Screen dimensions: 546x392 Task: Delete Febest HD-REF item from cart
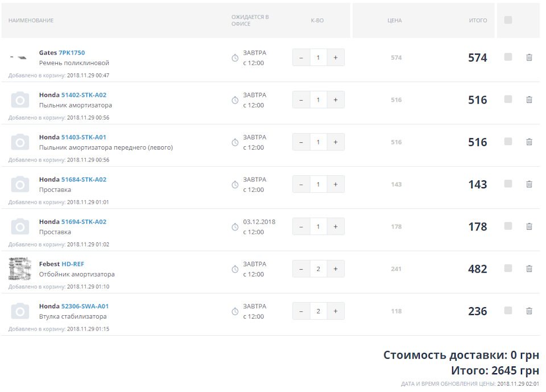coord(529,269)
